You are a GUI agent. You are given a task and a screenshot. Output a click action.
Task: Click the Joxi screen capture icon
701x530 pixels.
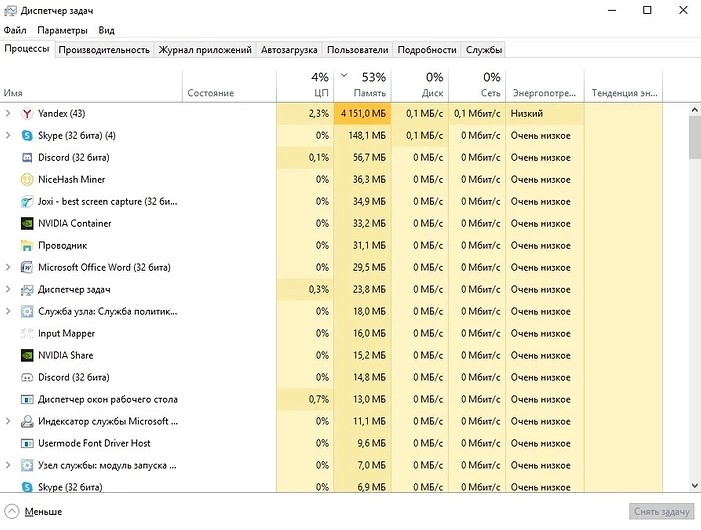click(x=27, y=202)
